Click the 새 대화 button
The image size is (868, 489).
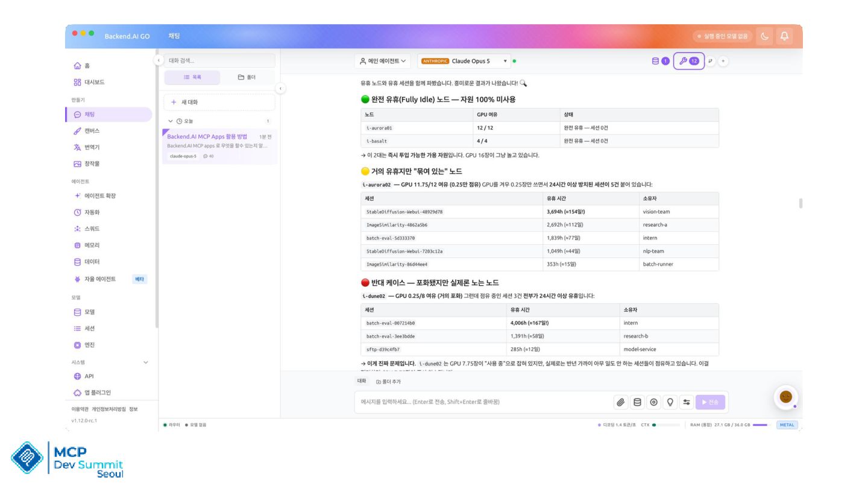[x=219, y=103]
